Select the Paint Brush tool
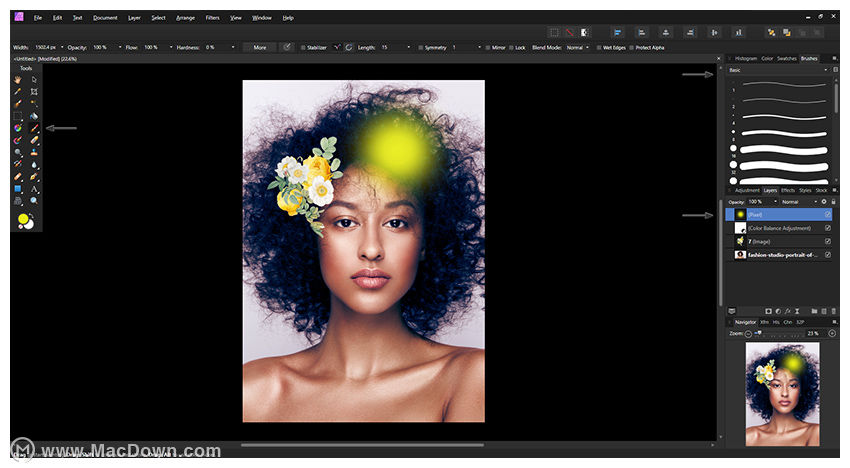This screenshot has width=850, height=468. [34, 128]
